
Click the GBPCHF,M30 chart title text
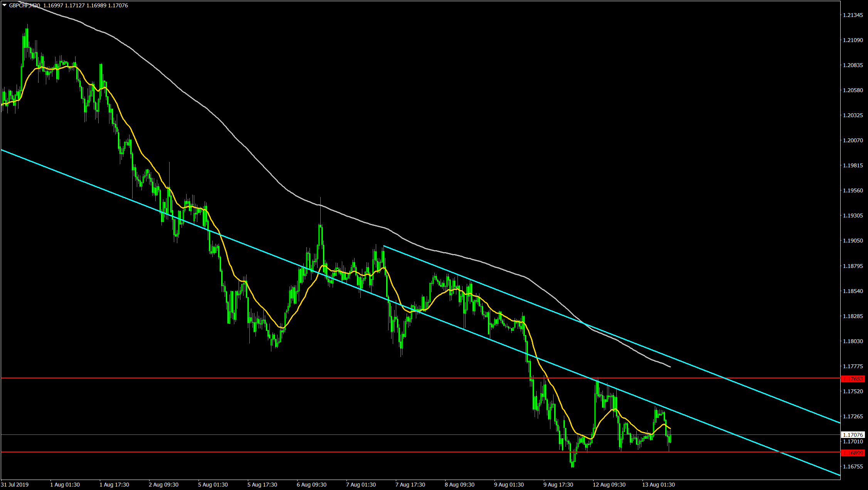[25, 5]
